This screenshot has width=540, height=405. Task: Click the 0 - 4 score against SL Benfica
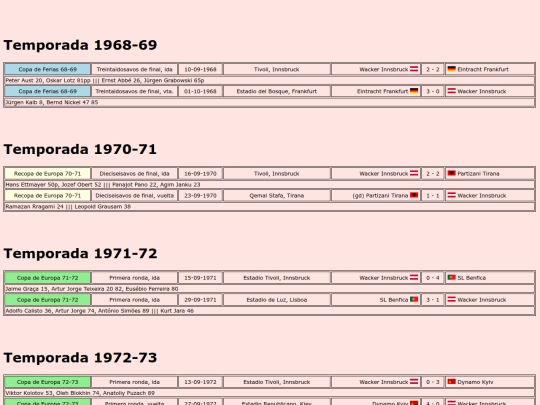[433, 278]
